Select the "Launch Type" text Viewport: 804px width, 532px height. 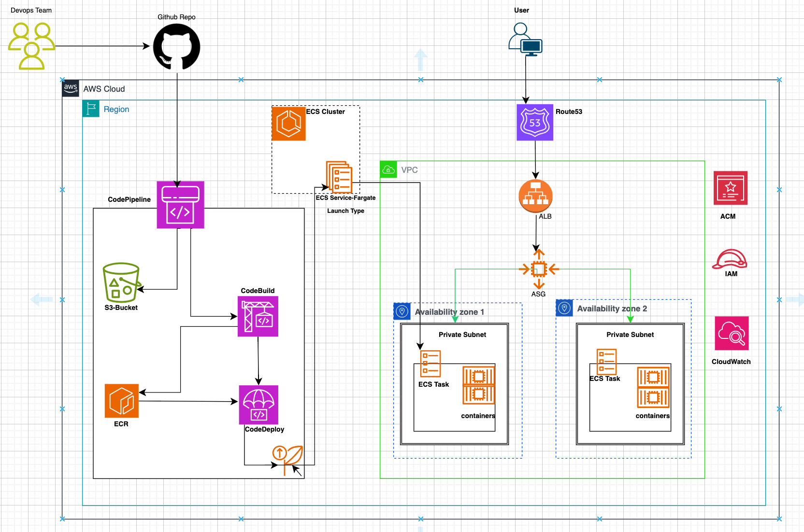pos(345,211)
